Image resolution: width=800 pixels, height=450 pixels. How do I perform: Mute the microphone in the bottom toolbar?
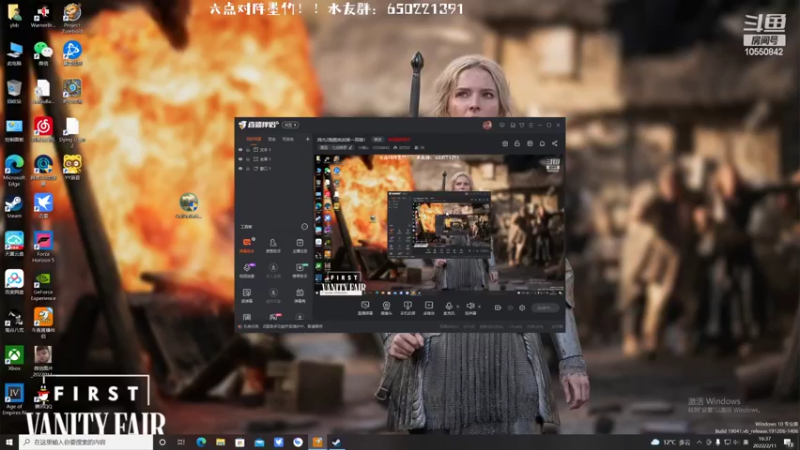pyautogui.click(x=449, y=306)
